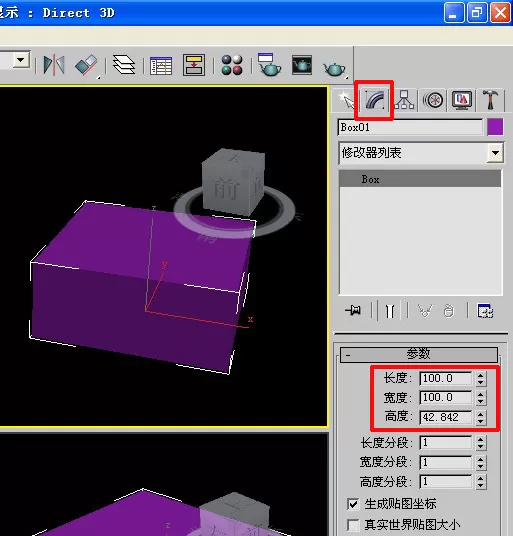Click the 高度 value field 42.842
Screen dimensions: 513x536
pyautogui.click(x=446, y=417)
